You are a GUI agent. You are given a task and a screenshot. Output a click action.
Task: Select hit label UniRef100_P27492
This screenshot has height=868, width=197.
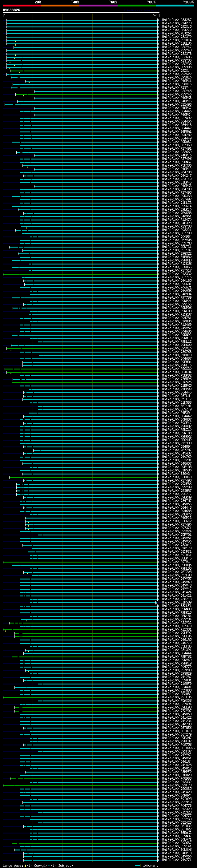click(177, 118)
